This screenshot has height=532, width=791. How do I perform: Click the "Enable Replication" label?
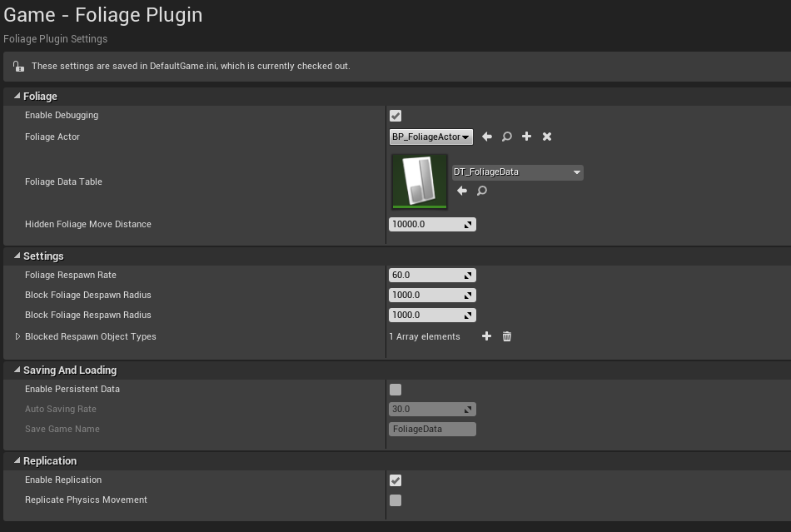[x=63, y=480]
